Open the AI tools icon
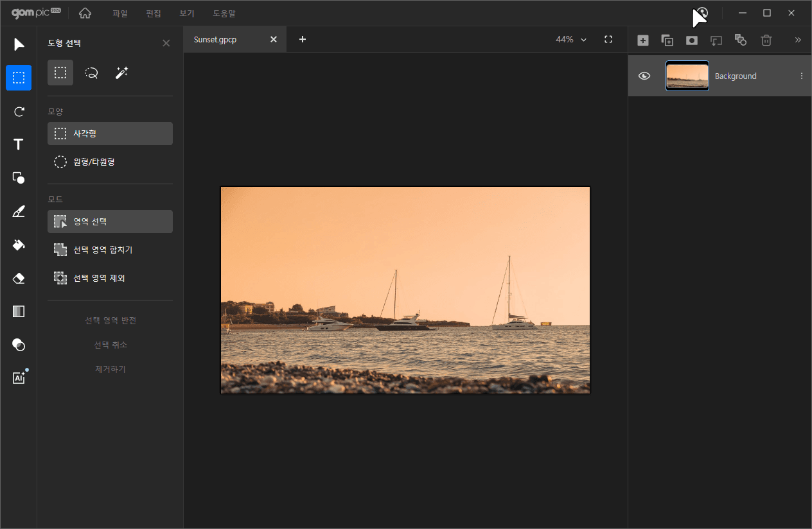The height and width of the screenshot is (529, 812). tap(19, 378)
